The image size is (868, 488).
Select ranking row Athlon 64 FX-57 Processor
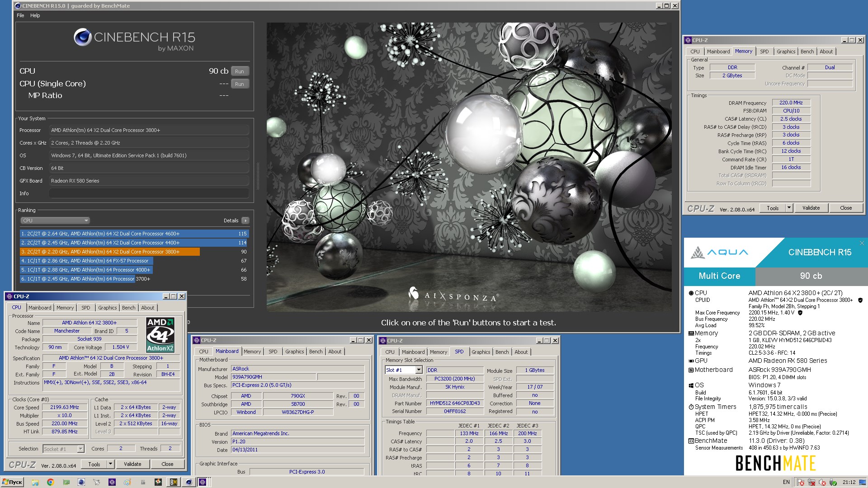pos(134,261)
